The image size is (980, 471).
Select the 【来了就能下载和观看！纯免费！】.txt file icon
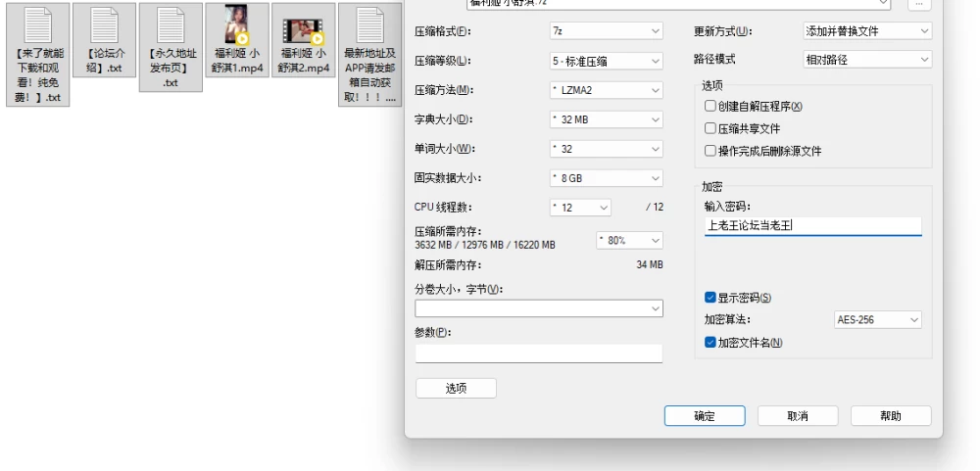37,25
